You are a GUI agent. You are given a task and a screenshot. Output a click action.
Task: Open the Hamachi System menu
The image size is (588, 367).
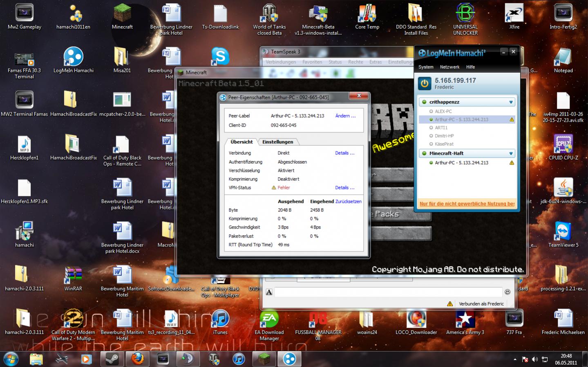tap(426, 67)
